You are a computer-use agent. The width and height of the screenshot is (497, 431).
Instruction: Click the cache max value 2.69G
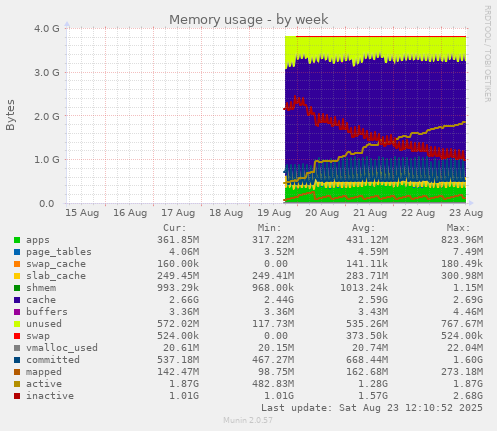coord(468,300)
